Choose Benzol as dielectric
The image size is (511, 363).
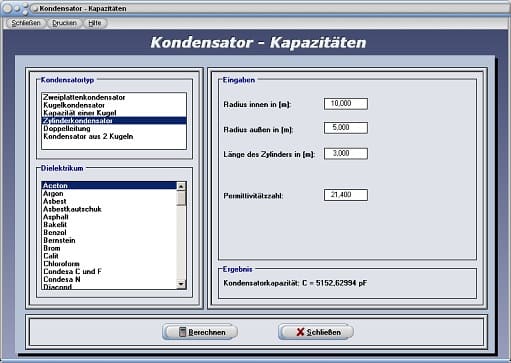(109, 233)
